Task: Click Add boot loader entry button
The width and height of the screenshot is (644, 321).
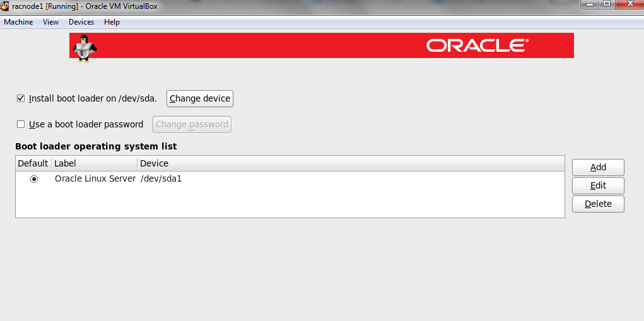Action: click(598, 168)
